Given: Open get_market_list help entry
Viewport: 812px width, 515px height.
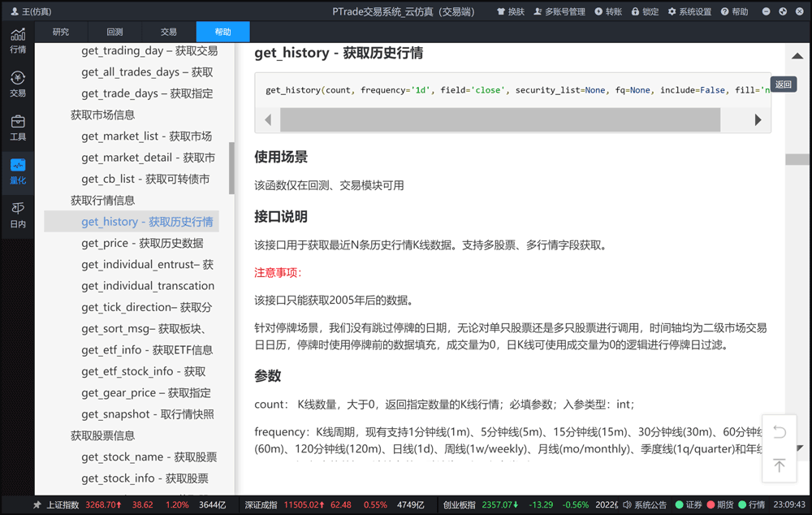Looking at the screenshot, I should (146, 136).
